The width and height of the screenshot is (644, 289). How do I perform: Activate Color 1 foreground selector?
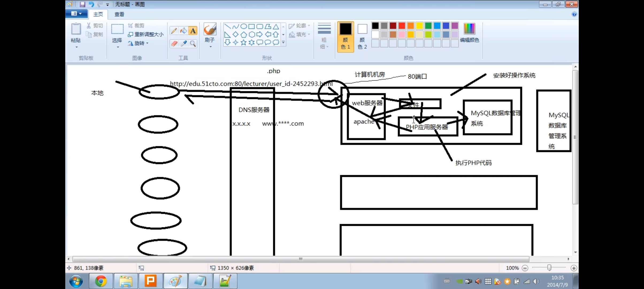coord(345,37)
